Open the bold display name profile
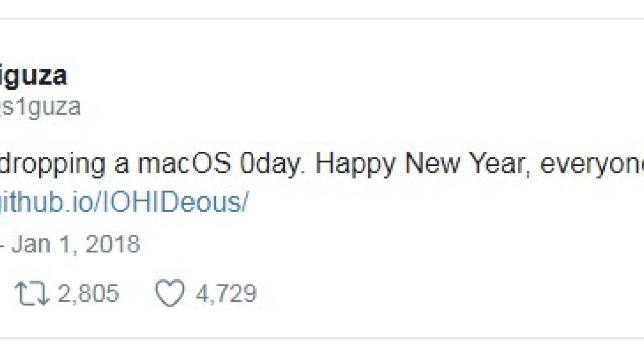The image size is (644, 362). pyautogui.click(x=33, y=77)
